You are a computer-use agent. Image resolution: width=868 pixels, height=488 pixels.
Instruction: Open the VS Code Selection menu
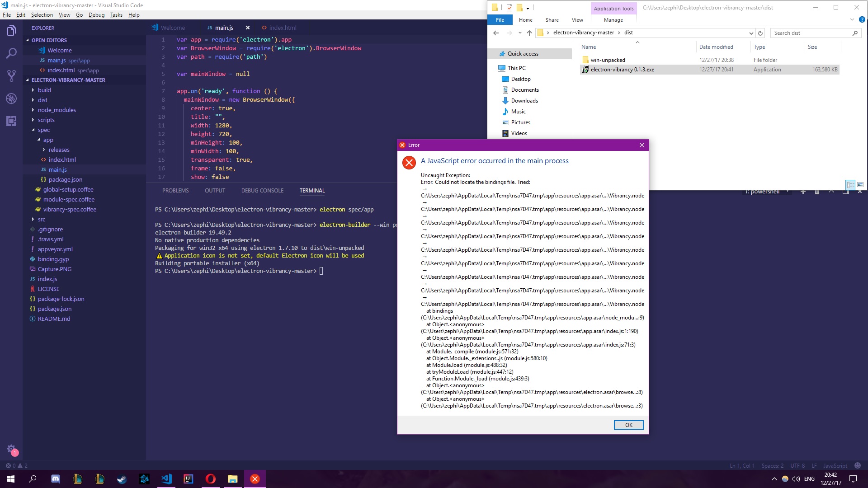click(x=42, y=15)
